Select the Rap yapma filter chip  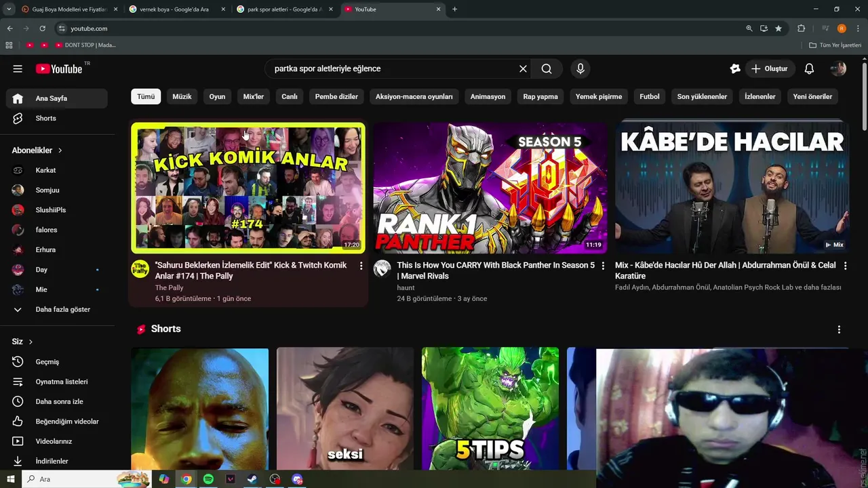[x=540, y=96]
